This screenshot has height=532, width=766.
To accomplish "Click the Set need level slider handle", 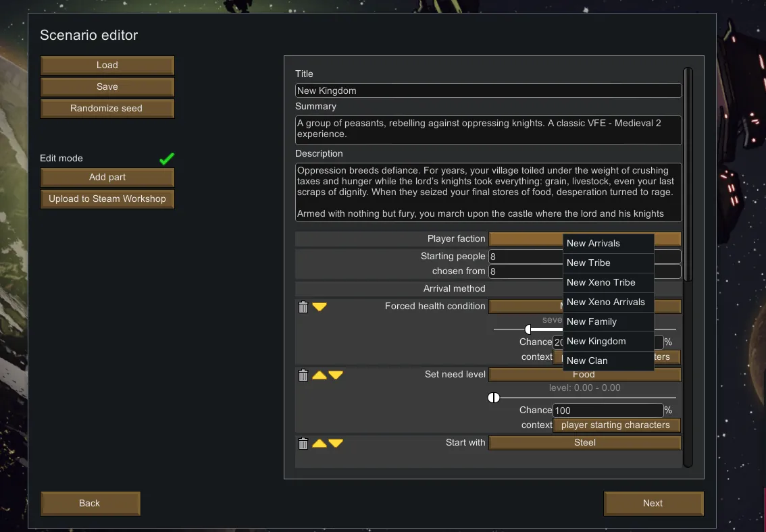I will pyautogui.click(x=494, y=398).
